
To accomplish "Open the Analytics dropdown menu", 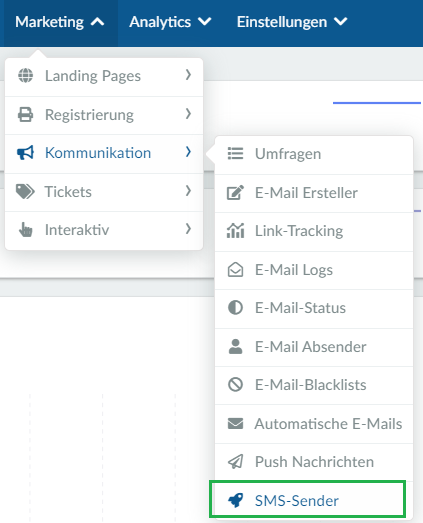I will click(x=170, y=22).
